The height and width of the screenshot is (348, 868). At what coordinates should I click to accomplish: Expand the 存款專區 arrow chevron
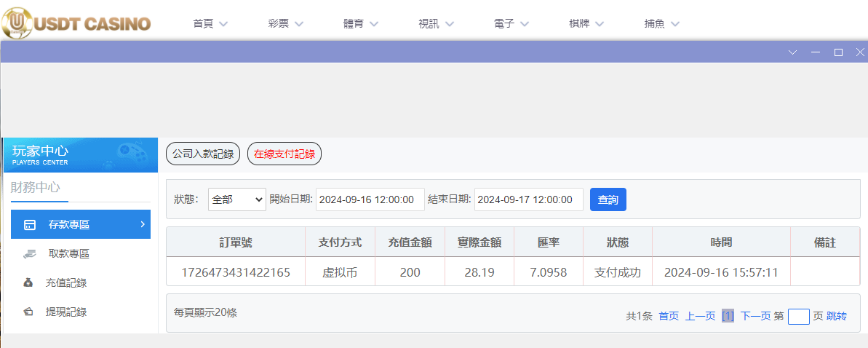click(142, 224)
